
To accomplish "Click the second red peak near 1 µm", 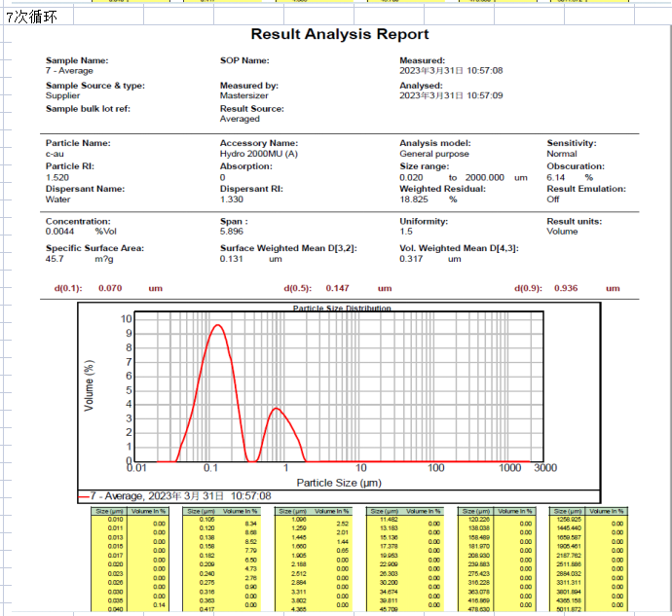I will click(x=277, y=409).
